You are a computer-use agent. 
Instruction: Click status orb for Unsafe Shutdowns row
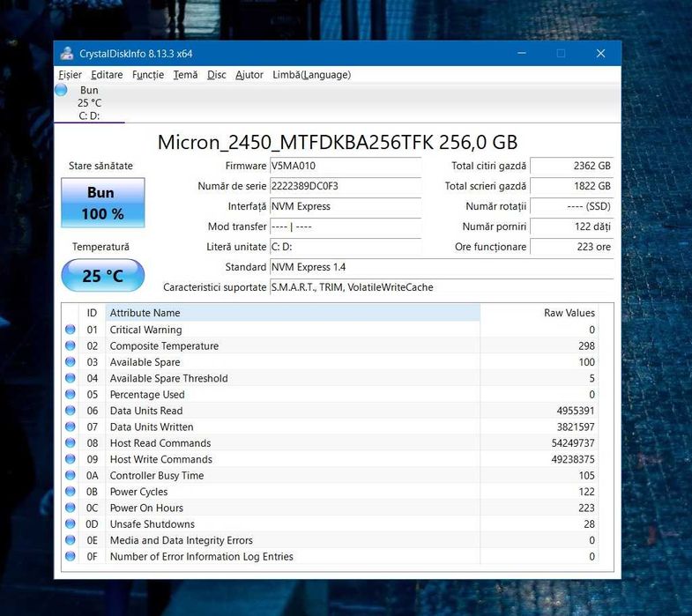tap(71, 523)
